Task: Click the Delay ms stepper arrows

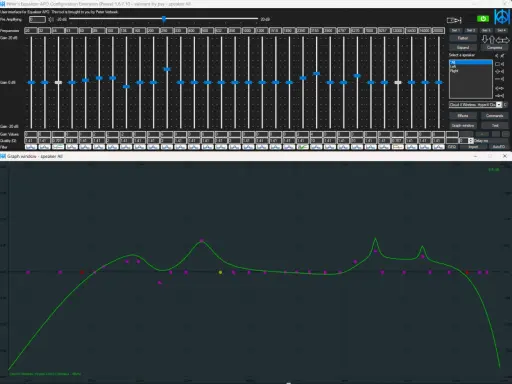Action: (471, 141)
